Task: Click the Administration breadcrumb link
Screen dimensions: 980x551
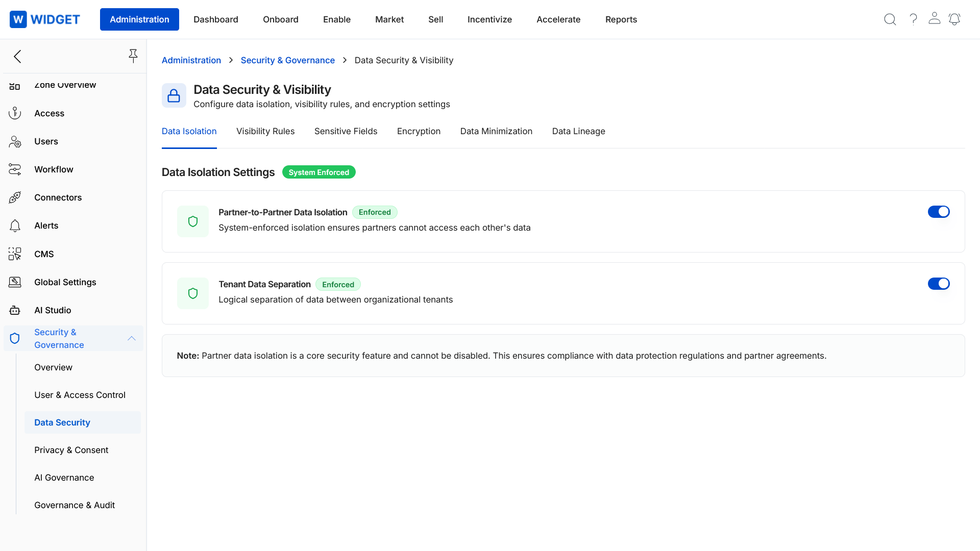Action: click(191, 60)
